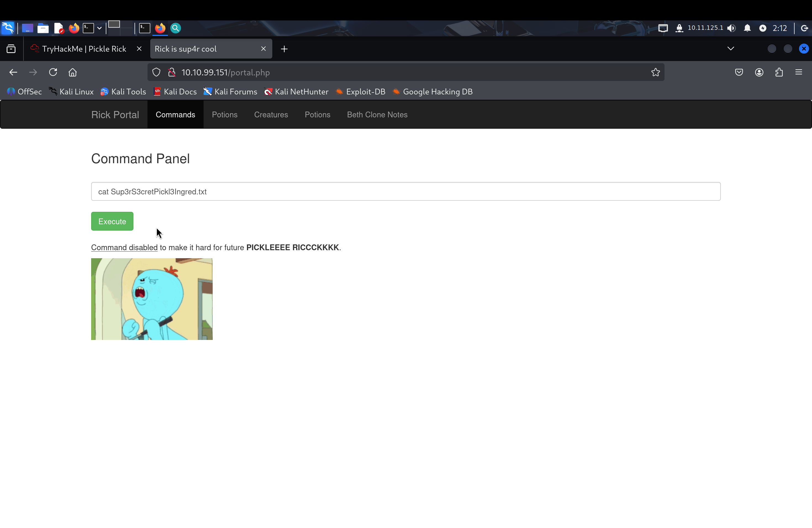Screen dimensions: 812x528
Task: Switch to the active Firefox window
Action: click(160, 28)
